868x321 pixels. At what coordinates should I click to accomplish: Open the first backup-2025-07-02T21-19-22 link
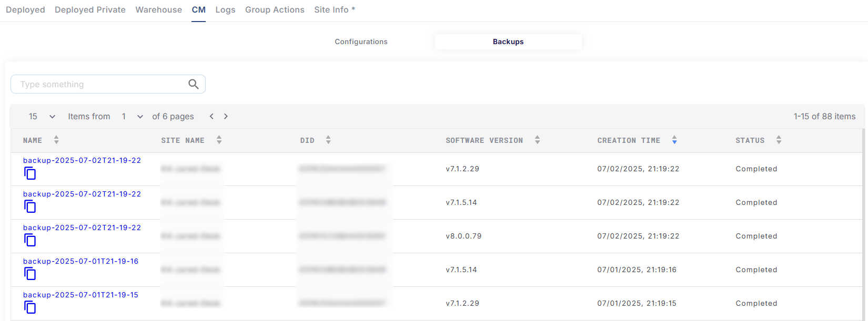tap(82, 161)
